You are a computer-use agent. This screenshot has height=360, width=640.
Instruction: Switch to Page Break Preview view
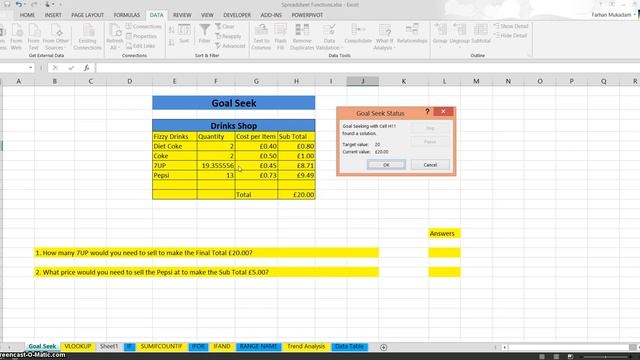click(570, 356)
